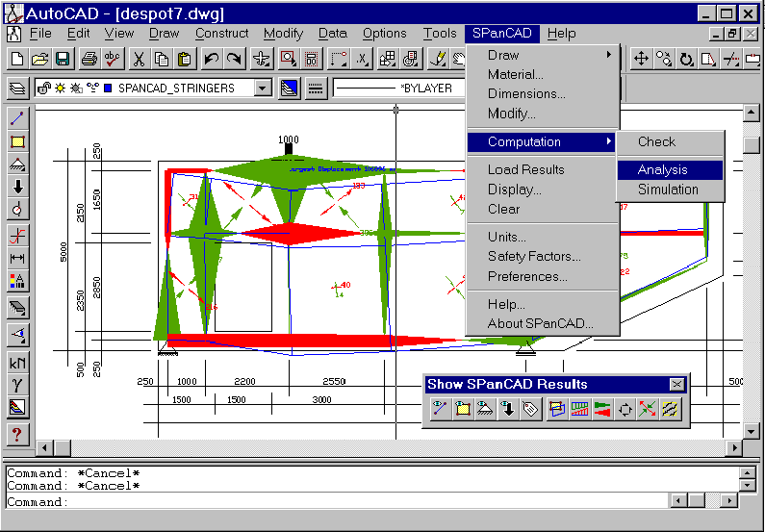765x532 pixels.
Task: Toggle panel visibility in Show SPanCAD Results
Action: pyautogui.click(x=463, y=409)
